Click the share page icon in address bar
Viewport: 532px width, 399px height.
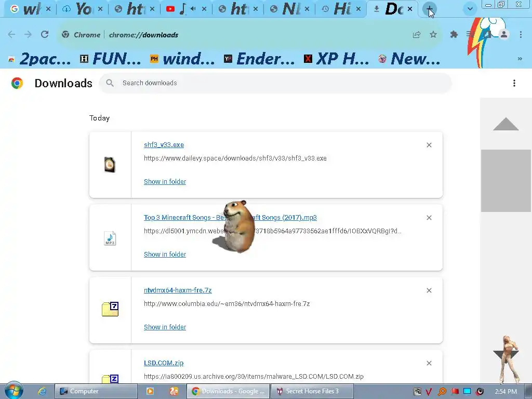click(x=417, y=34)
